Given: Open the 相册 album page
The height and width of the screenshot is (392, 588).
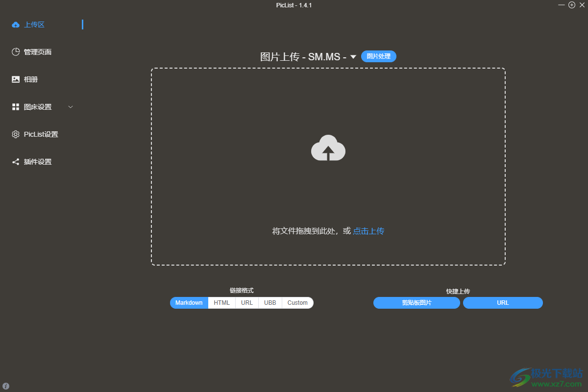Looking at the screenshot, I should (31, 79).
